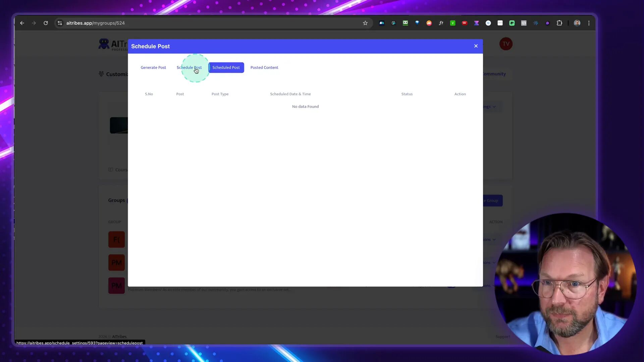644x362 pixels.
Task: Click the S.No column header in table
Action: click(x=149, y=94)
